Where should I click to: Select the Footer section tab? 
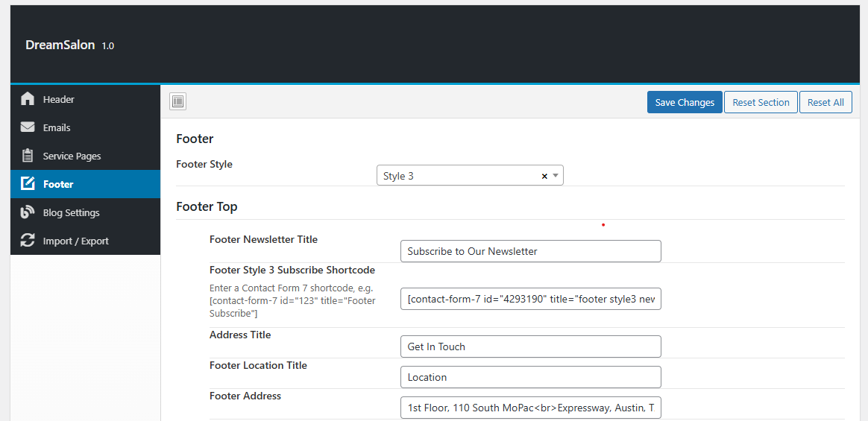(85, 184)
